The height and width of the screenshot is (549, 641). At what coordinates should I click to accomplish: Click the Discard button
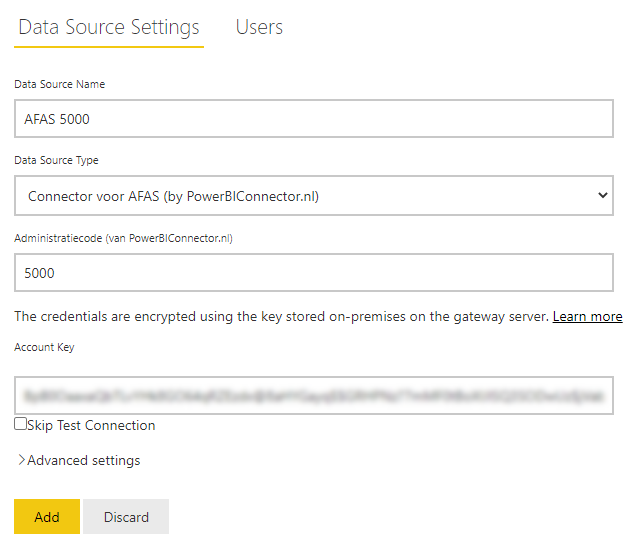(126, 517)
